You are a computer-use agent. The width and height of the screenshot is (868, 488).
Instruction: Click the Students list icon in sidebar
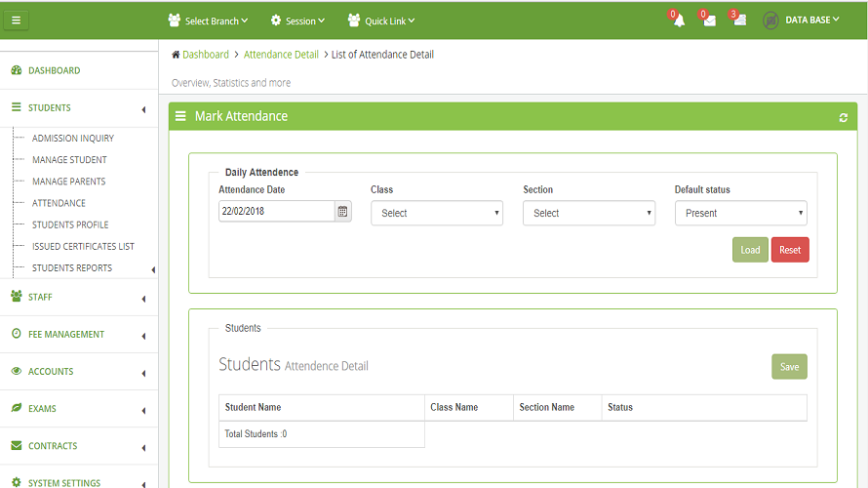point(16,107)
